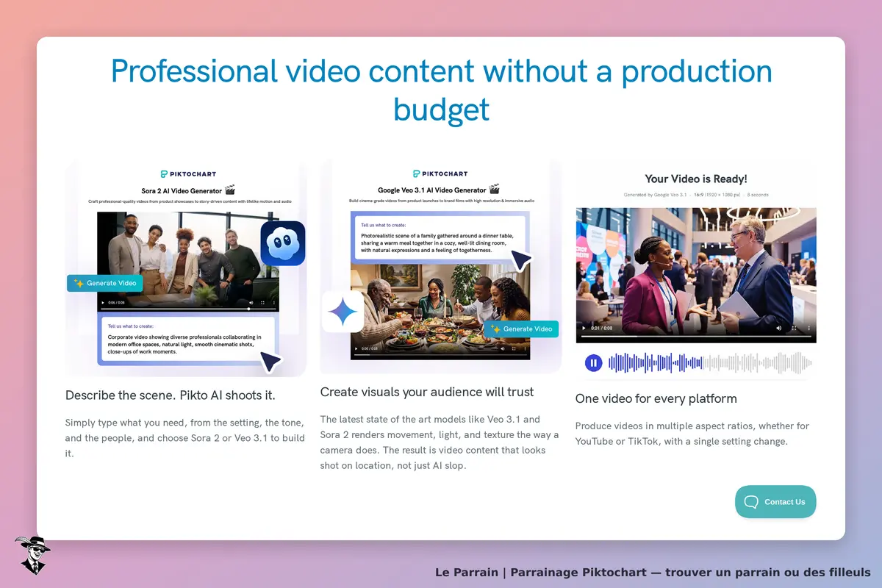Click the 'latest state of the art models' paragraph
882x588 pixels.
[439, 442]
